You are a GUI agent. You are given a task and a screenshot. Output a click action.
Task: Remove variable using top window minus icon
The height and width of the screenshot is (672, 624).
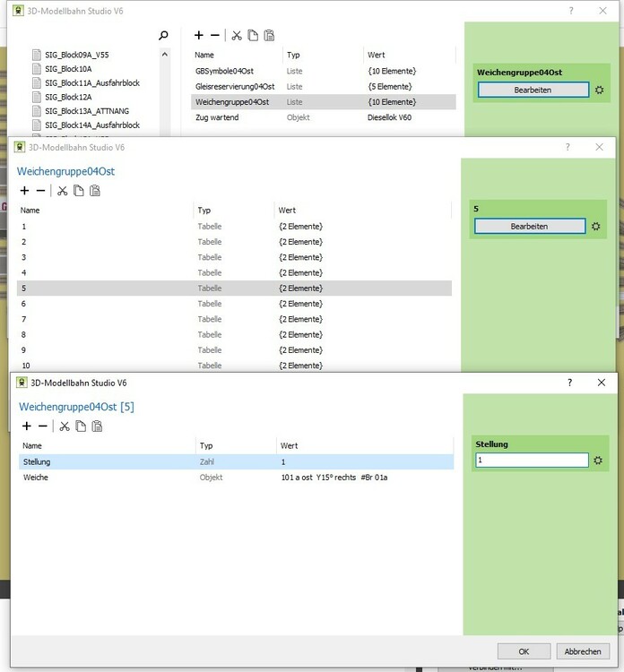click(215, 35)
